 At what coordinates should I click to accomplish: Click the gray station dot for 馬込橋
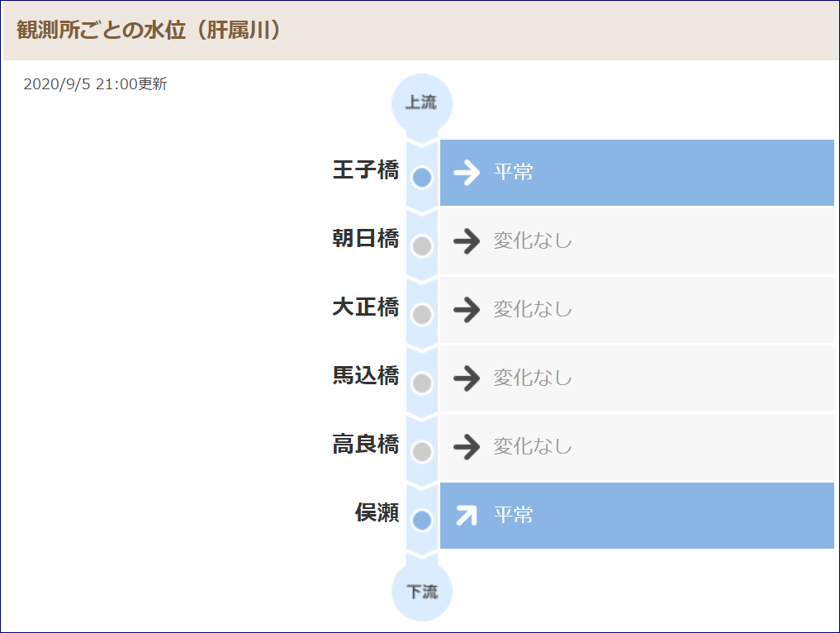tap(422, 383)
